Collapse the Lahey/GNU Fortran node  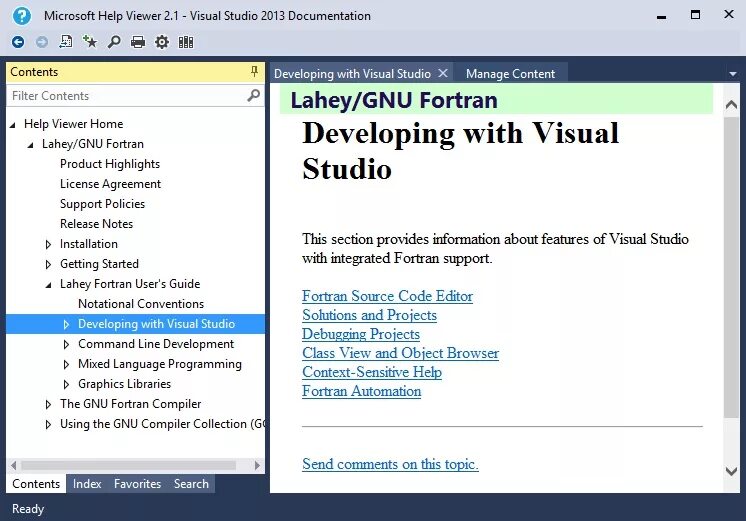[30, 145]
